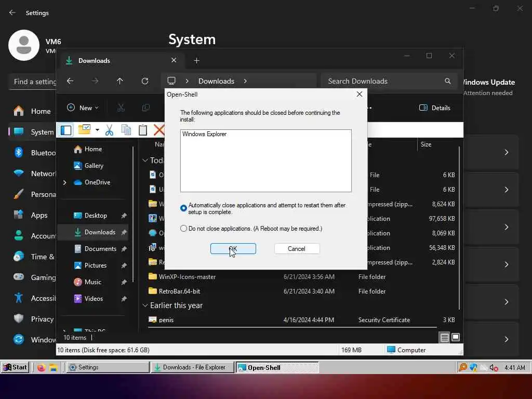532x399 pixels.
Task: Close the Open-Shell dialog with X
Action: pyautogui.click(x=360, y=95)
